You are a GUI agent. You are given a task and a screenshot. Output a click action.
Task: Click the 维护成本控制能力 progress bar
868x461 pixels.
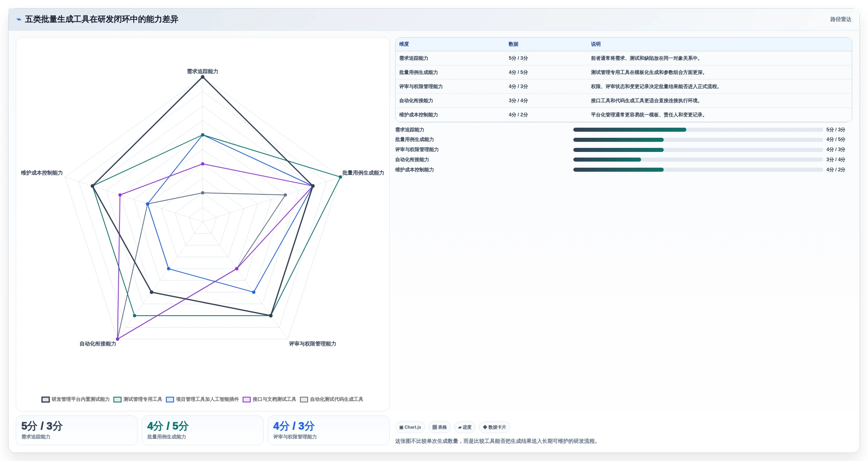pyautogui.click(x=698, y=170)
